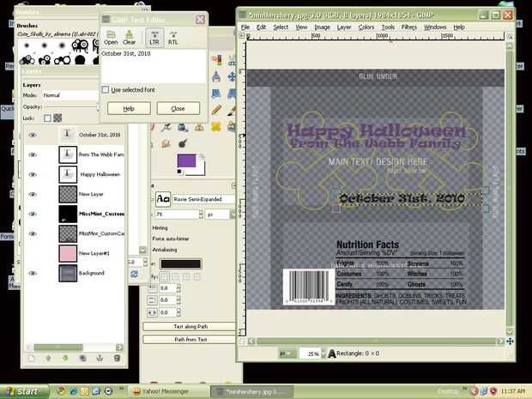
Task: Select the Pencil tool in the toolbox
Action: pyautogui.click(x=216, y=109)
